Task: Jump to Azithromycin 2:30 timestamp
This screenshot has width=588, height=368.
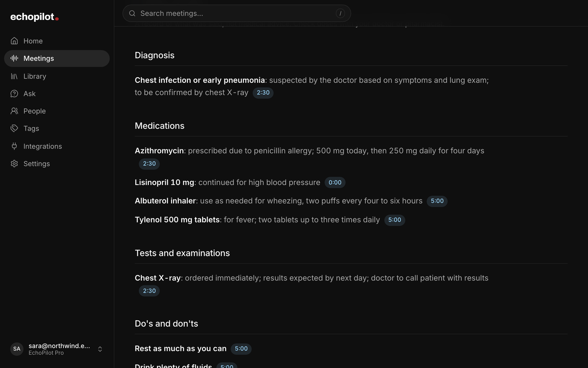Action: (x=149, y=164)
